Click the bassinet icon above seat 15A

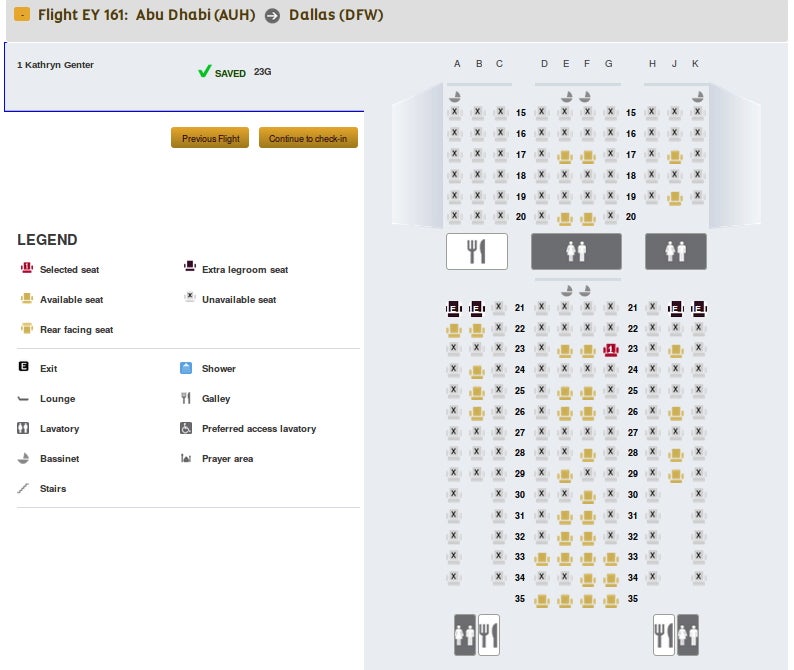point(455,96)
